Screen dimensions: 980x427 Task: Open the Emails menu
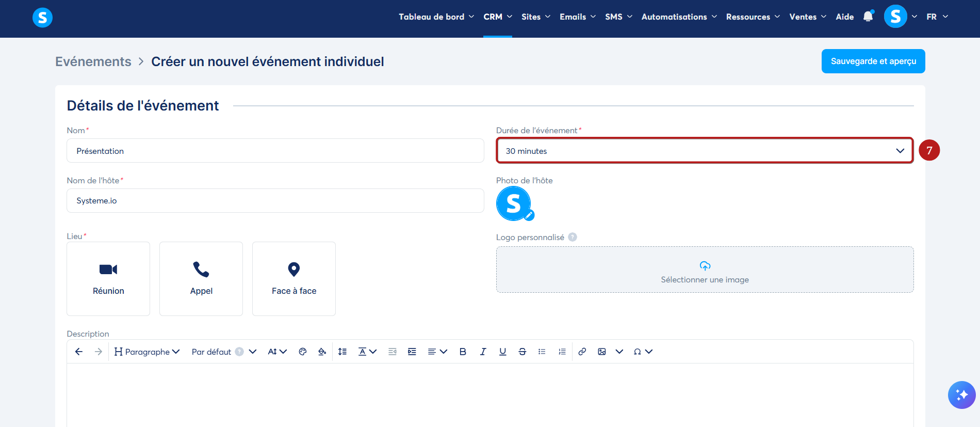pos(578,17)
